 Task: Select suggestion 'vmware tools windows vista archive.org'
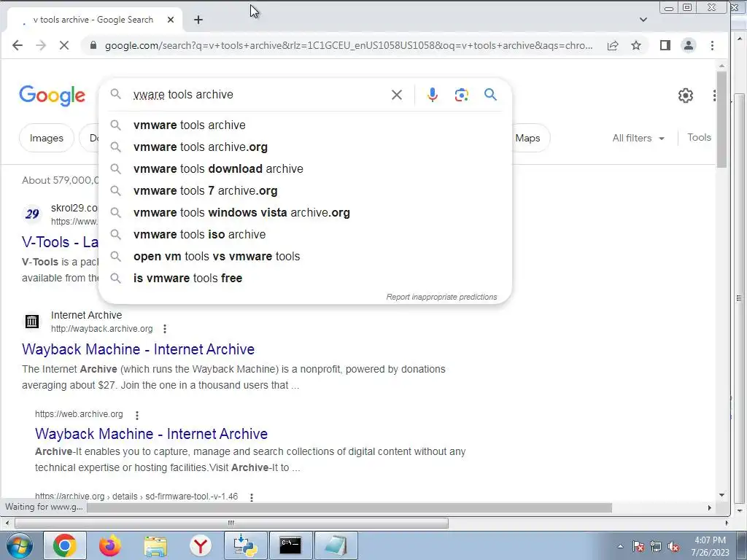(x=305, y=212)
